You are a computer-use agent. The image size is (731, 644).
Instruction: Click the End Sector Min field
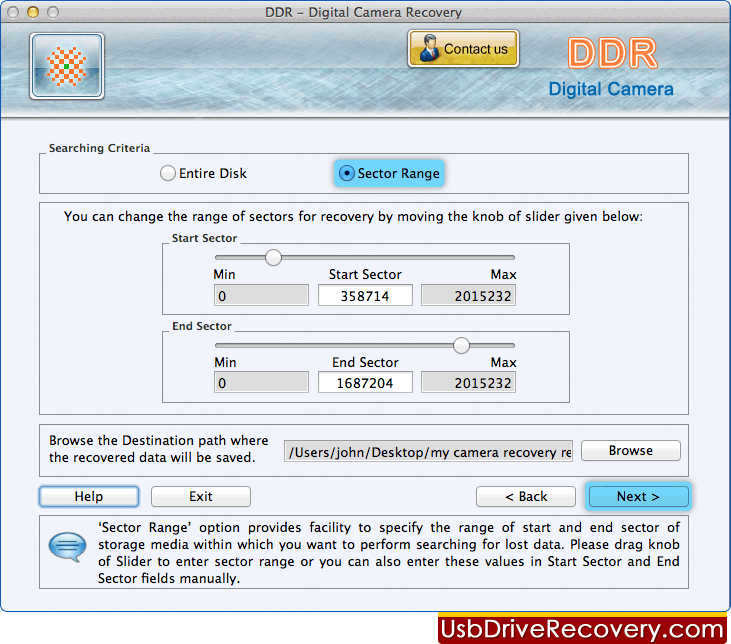pos(261,383)
